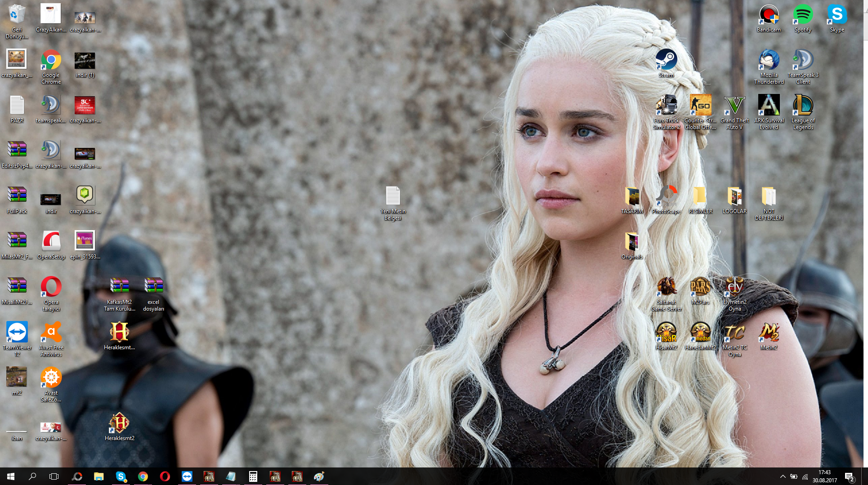The height and width of the screenshot is (485, 868).
Task: Launch the M2Pars game shortcut
Action: (x=700, y=291)
